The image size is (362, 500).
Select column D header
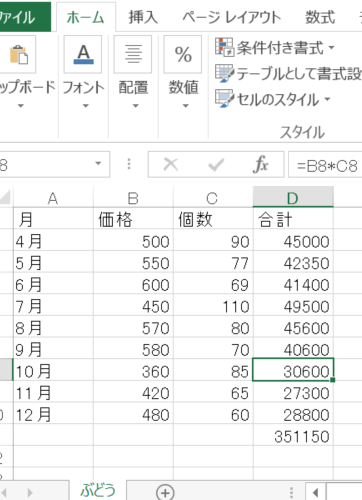pos(293,198)
